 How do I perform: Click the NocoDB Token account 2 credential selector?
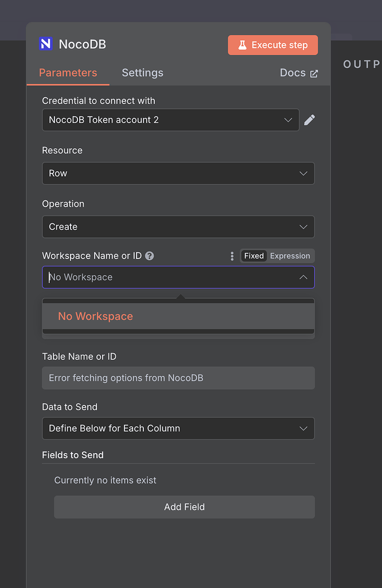(170, 119)
